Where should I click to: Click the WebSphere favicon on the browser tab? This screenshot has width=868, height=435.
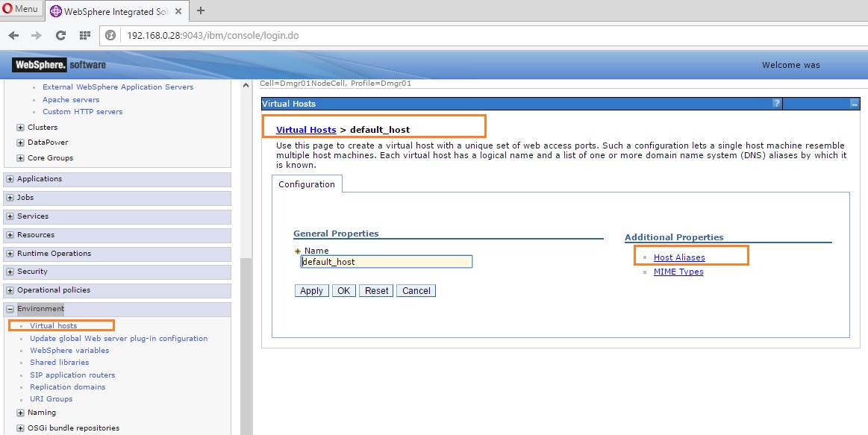point(57,11)
